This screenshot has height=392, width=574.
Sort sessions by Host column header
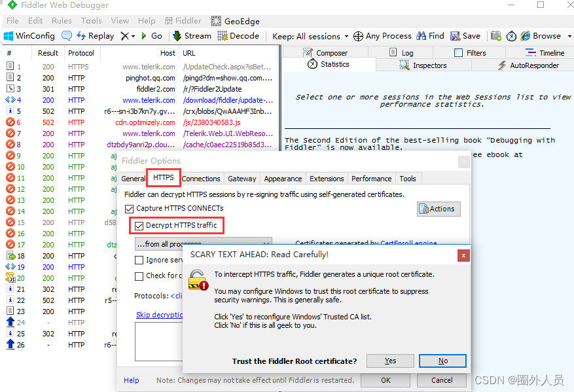coord(140,53)
